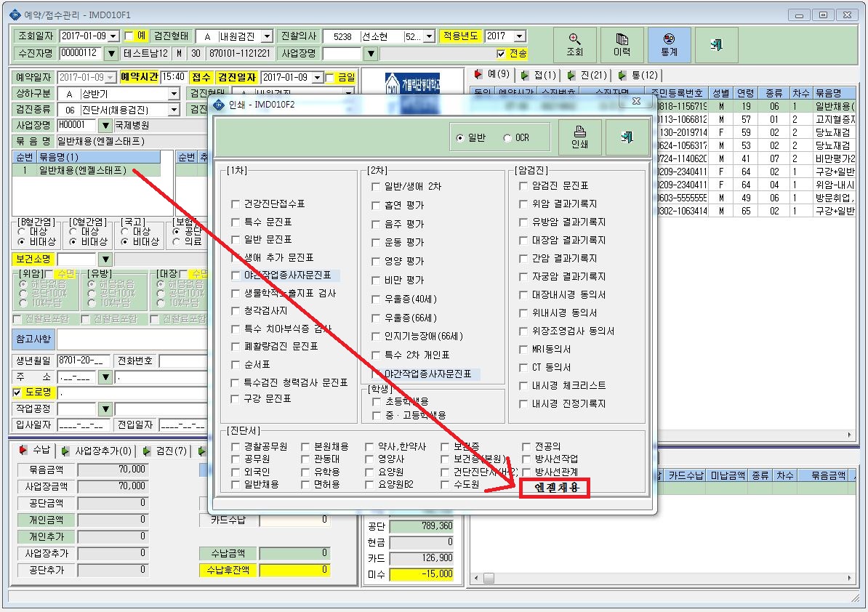The width and height of the screenshot is (868, 612).
Task: Enable the 암검진 문진표 checkbox
Action: [523, 186]
